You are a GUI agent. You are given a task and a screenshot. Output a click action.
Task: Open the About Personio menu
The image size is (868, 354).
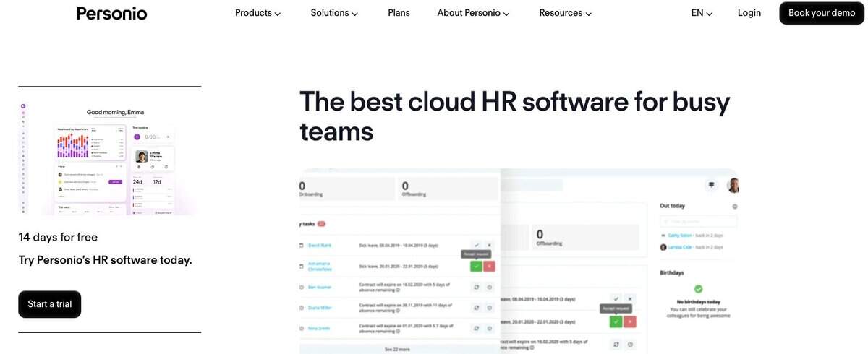pos(473,13)
